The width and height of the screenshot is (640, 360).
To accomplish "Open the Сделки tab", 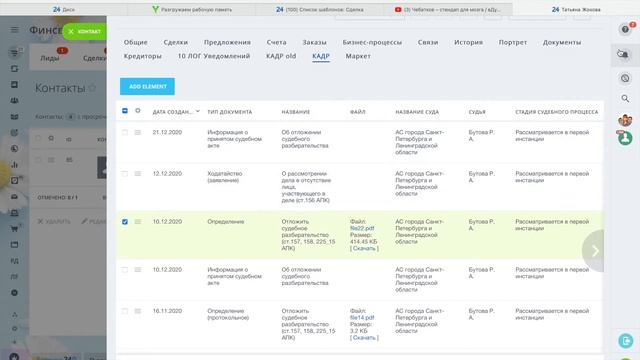I will pyautogui.click(x=176, y=42).
